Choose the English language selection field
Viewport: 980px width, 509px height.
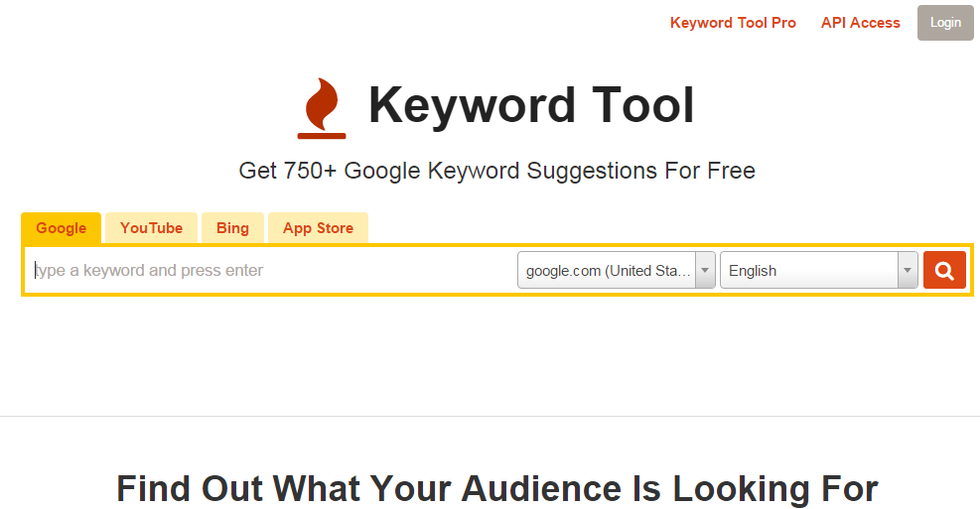click(819, 270)
